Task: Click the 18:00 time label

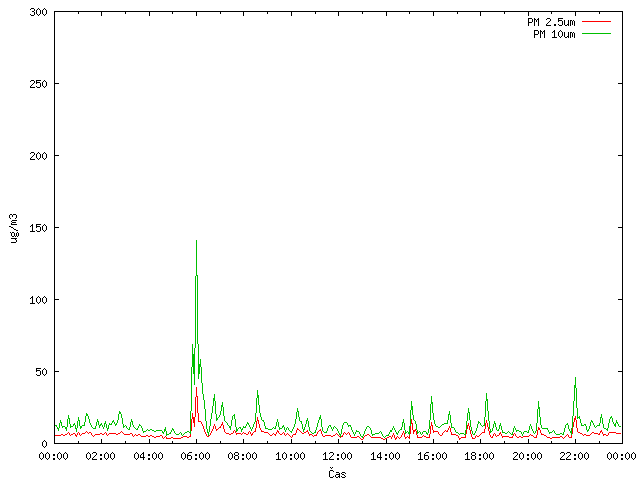Action: click(479, 456)
